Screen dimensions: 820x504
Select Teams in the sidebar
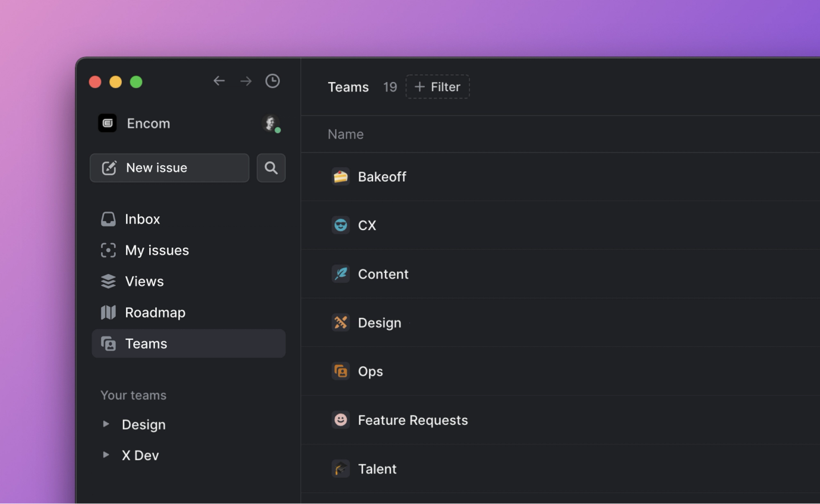click(x=188, y=343)
